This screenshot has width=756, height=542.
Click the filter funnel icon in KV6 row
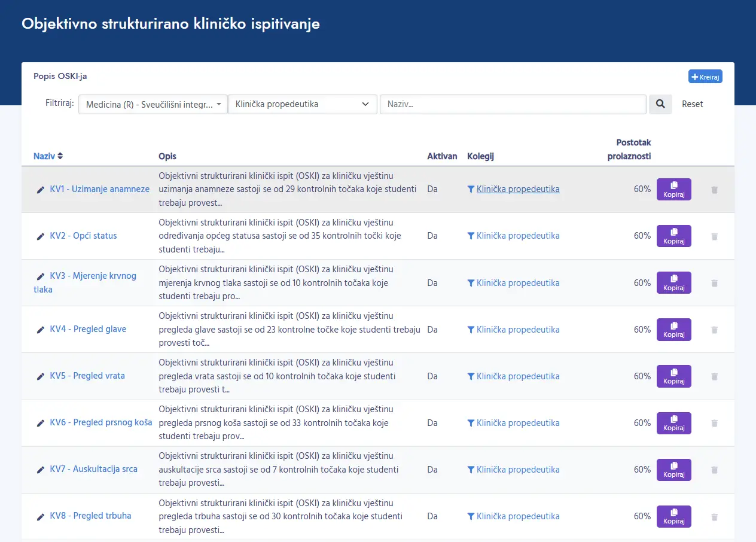(471, 423)
